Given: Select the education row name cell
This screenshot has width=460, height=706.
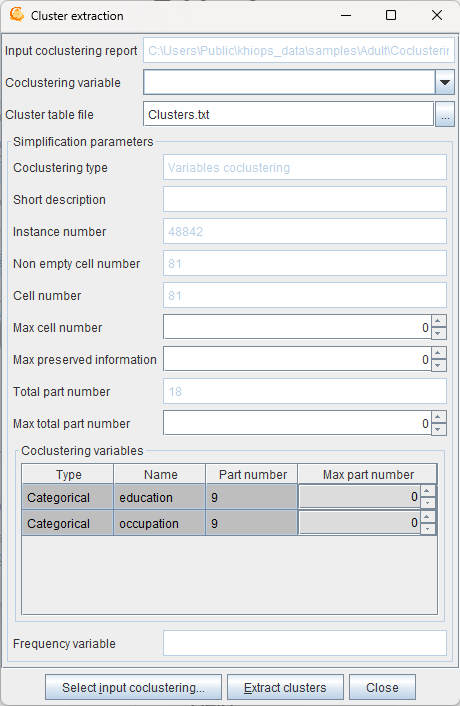Looking at the screenshot, I should tap(160, 498).
